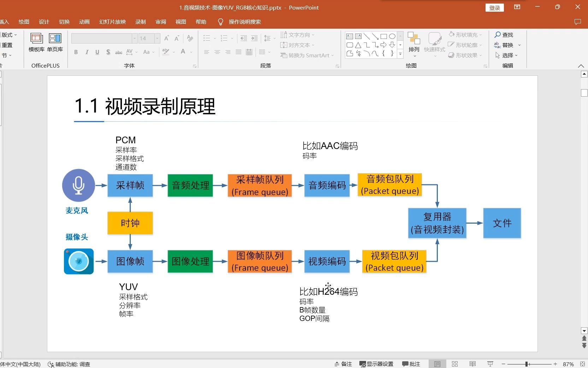This screenshot has width=588, height=368.
Task: Apply bold formatting to text
Action: coord(76,52)
